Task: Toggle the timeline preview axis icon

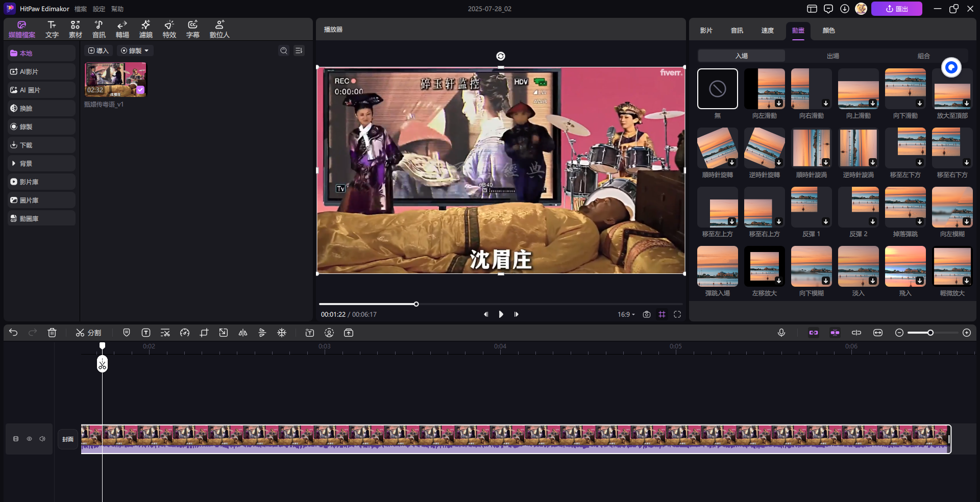Action: pos(856,333)
